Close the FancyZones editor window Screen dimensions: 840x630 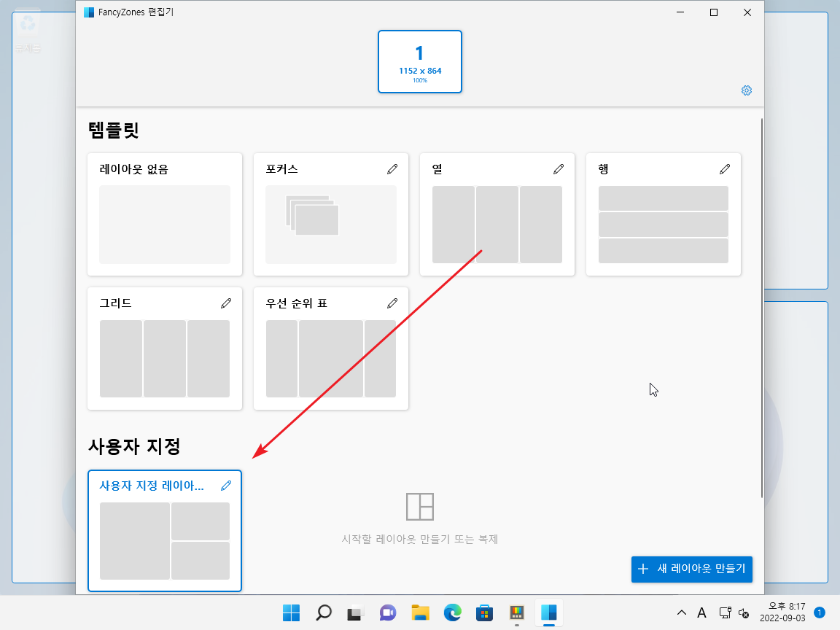(747, 12)
